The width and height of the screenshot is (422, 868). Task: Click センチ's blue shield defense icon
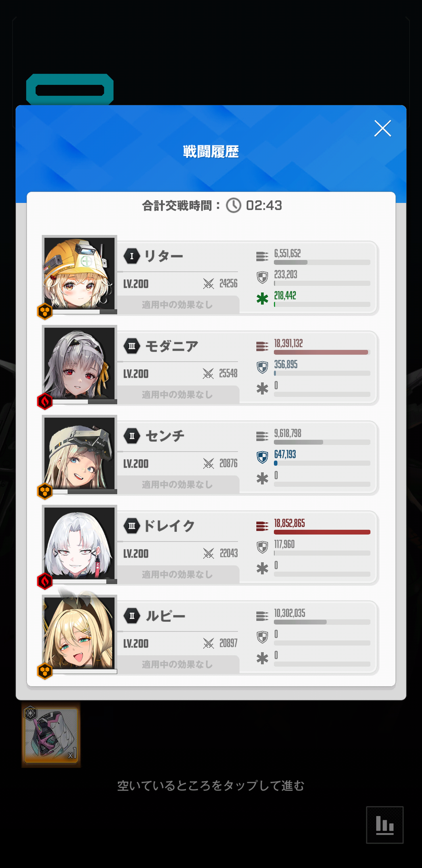263,458
